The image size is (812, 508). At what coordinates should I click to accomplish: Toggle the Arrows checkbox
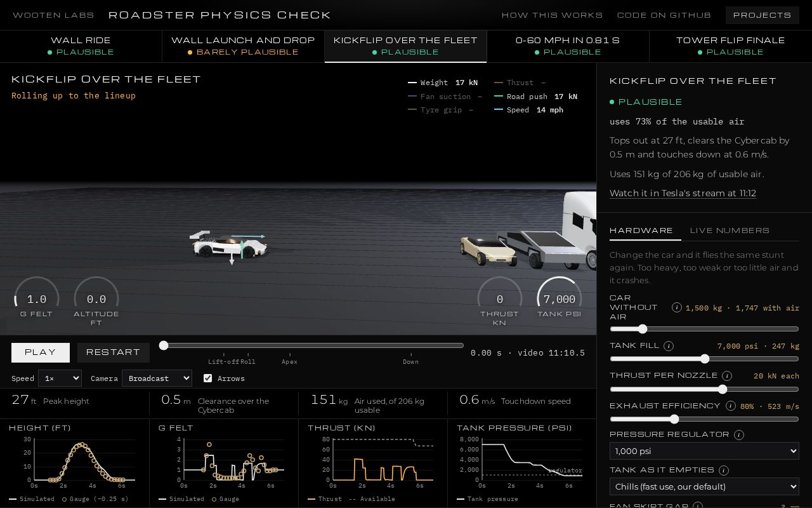coord(207,378)
